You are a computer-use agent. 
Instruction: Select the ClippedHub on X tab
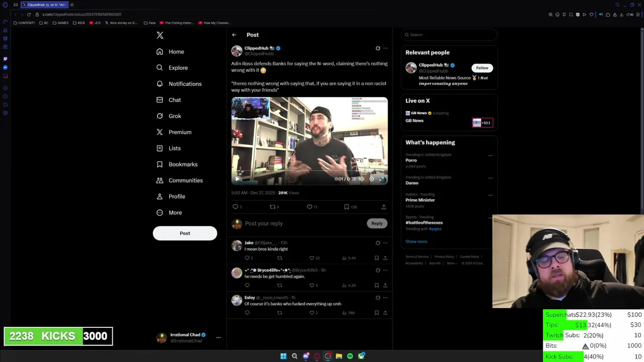pos(44,5)
